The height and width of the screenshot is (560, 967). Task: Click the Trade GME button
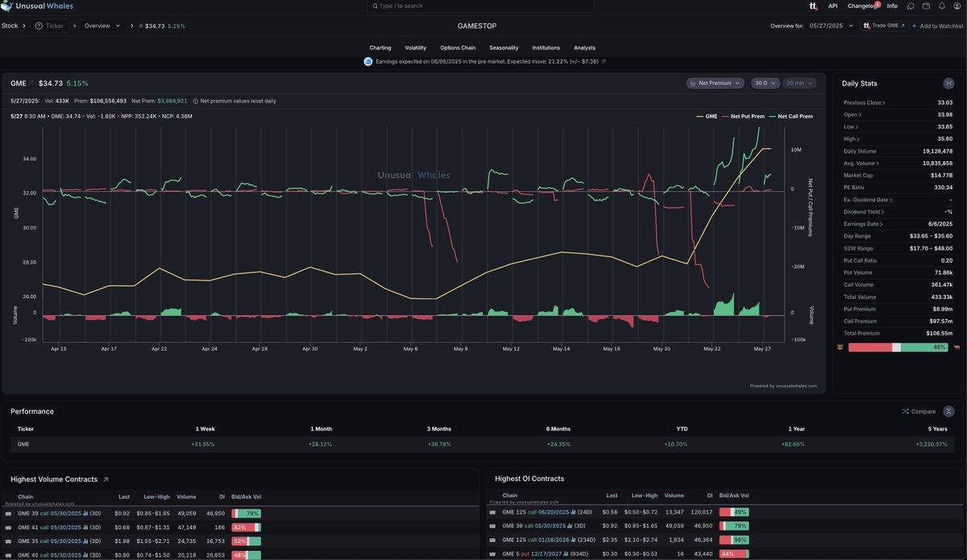coord(884,26)
